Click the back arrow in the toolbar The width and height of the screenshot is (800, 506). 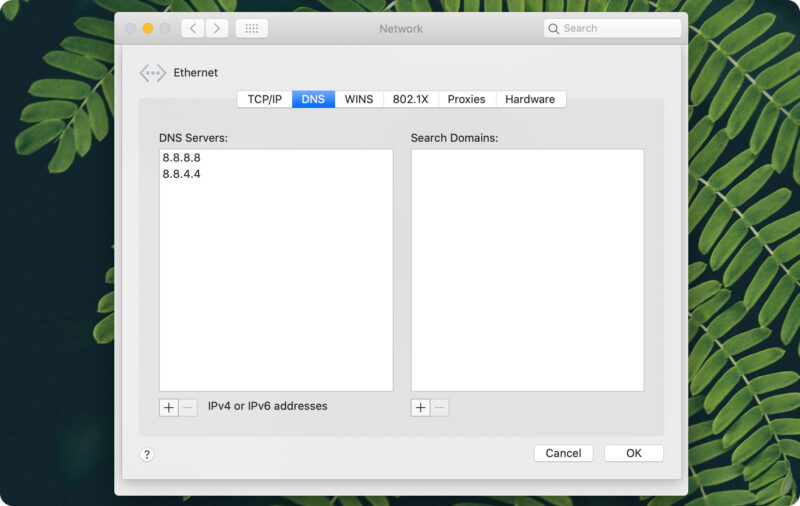[193, 29]
